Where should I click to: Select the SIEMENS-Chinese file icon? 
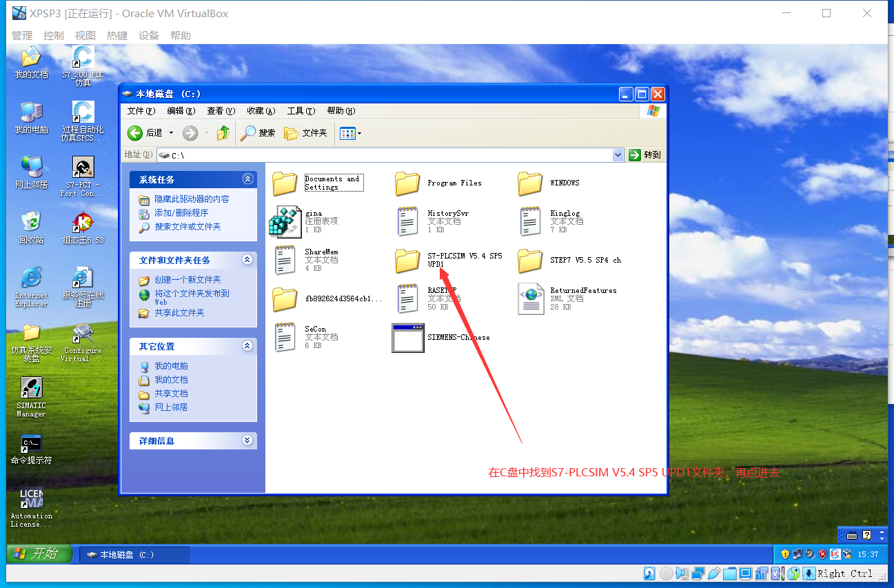[x=407, y=338]
